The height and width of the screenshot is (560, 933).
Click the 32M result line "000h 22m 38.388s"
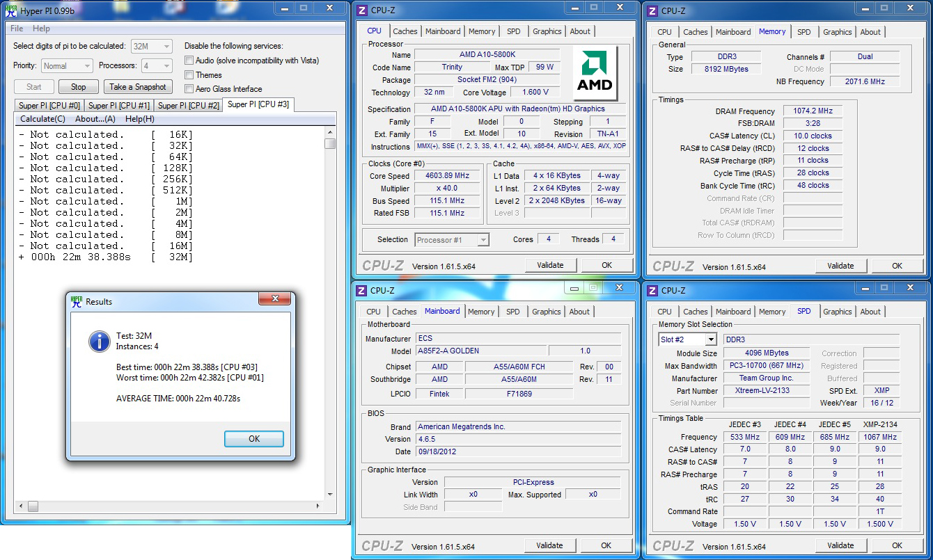81,257
